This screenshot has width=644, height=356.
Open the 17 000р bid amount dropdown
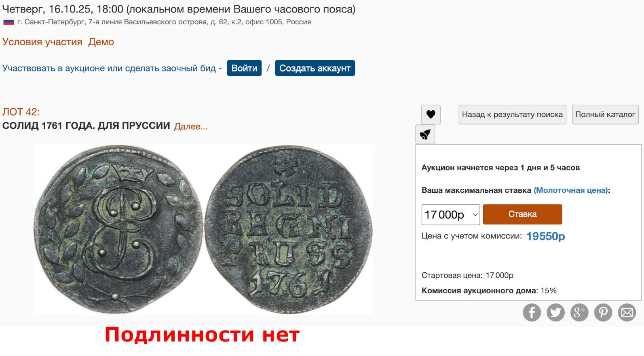point(450,215)
